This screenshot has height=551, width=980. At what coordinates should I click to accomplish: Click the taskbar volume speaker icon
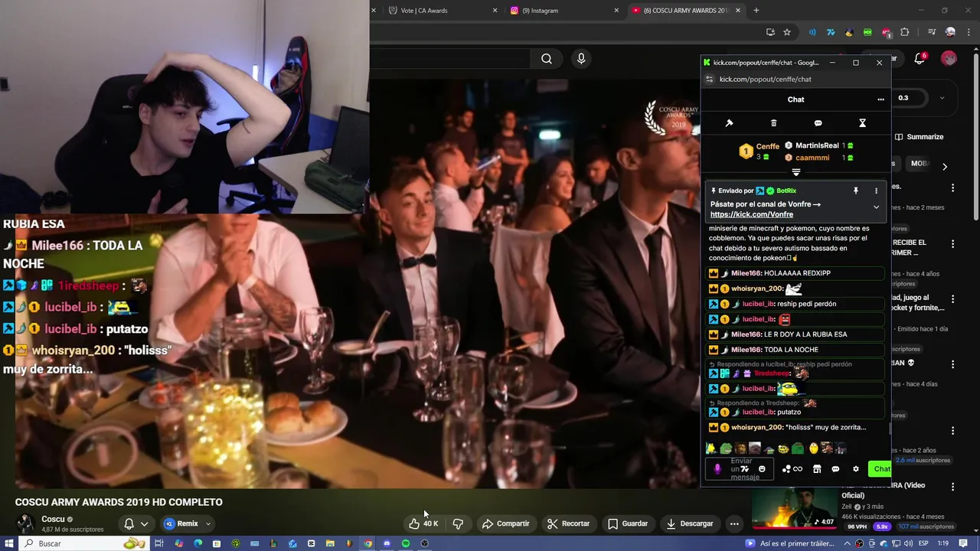[x=906, y=543]
